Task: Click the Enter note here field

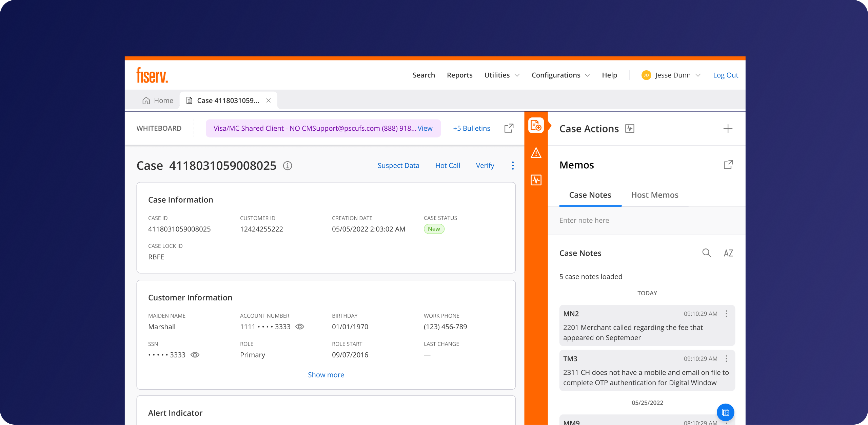Action: tap(644, 220)
